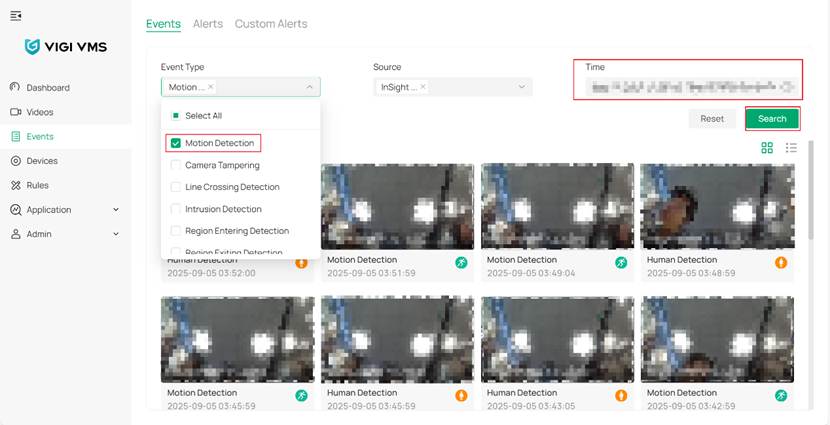Enable Line Crossing Detection checkbox
The width and height of the screenshot is (830, 425).
click(176, 187)
